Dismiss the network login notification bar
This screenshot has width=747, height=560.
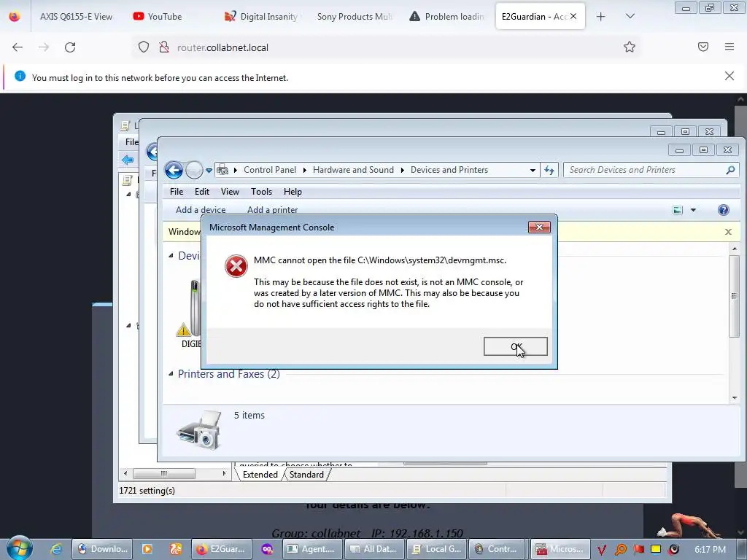click(729, 76)
